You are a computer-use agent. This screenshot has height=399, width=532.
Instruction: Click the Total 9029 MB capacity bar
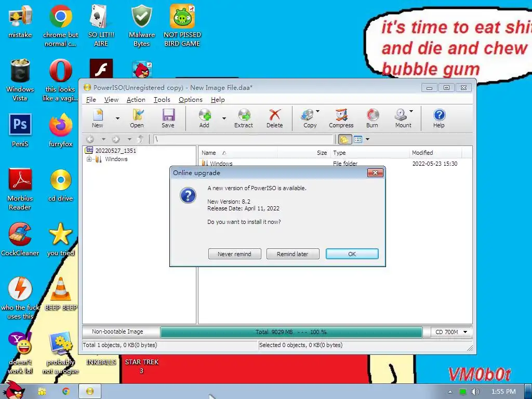coord(291,332)
